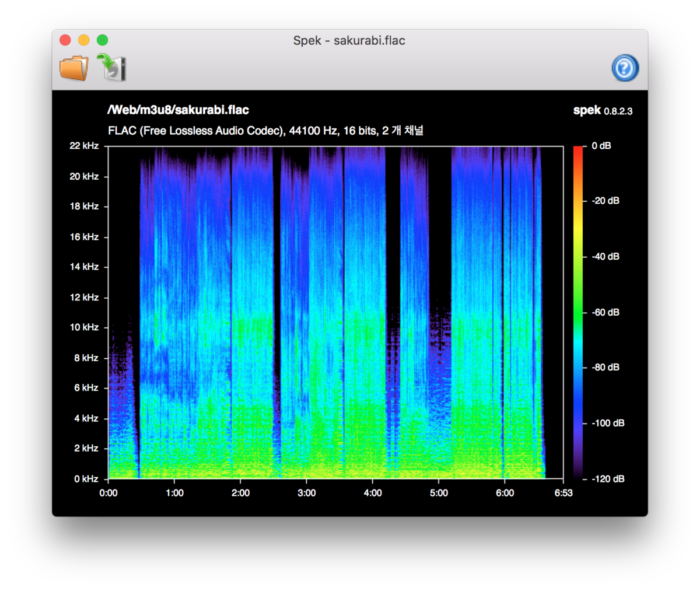The image size is (700, 591).
Task: Click the -40 dB level label
Action: coord(605,257)
